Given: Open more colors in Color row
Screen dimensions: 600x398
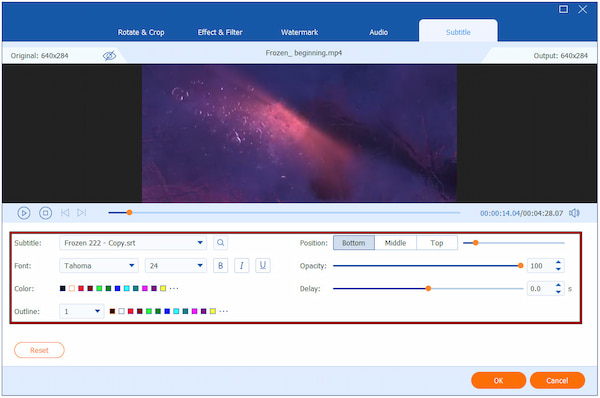Looking at the screenshot, I should coord(174,289).
